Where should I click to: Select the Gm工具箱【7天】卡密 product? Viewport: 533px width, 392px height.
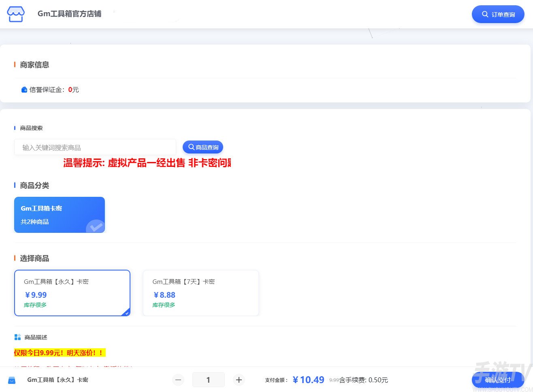tap(200, 292)
